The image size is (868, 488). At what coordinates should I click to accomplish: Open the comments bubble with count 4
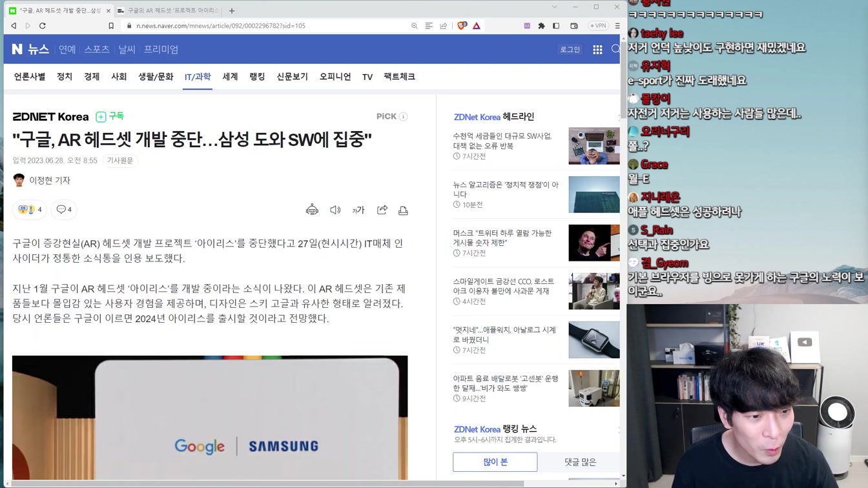pos(64,210)
